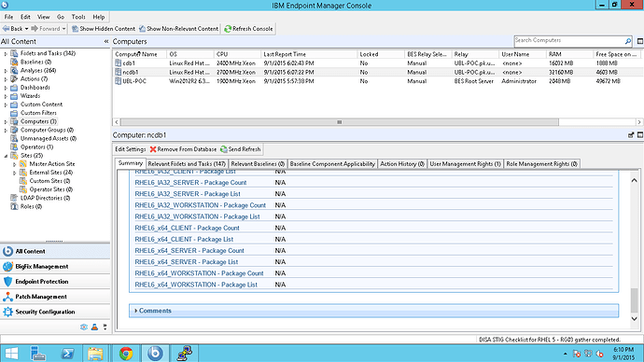
Task: Open PowerShell from the taskbar
Action: 67,354
